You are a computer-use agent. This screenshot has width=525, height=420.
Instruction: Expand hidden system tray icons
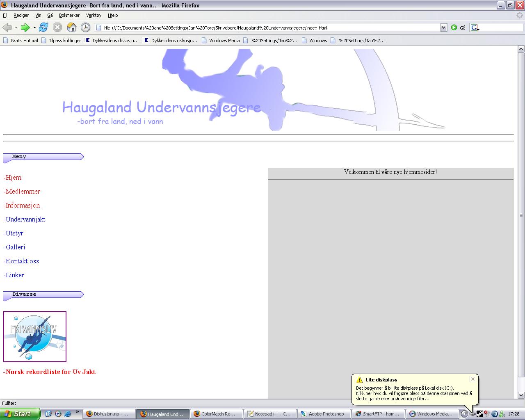(464, 414)
